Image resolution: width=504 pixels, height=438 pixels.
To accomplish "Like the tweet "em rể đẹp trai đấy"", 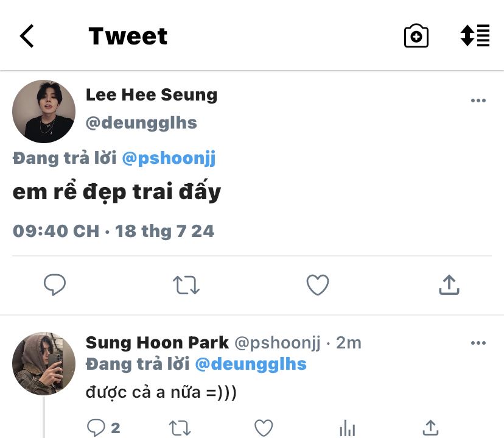I will point(317,284).
